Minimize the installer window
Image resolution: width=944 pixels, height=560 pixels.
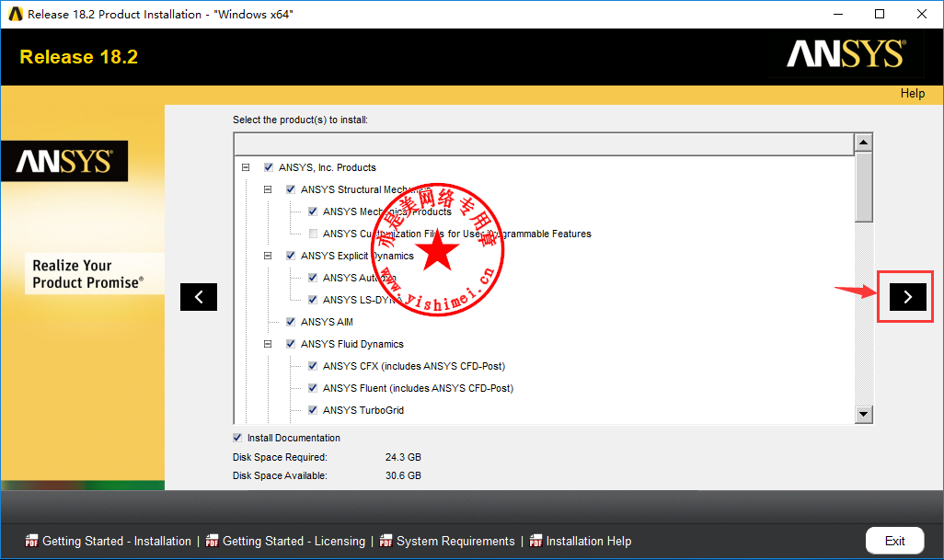click(838, 14)
